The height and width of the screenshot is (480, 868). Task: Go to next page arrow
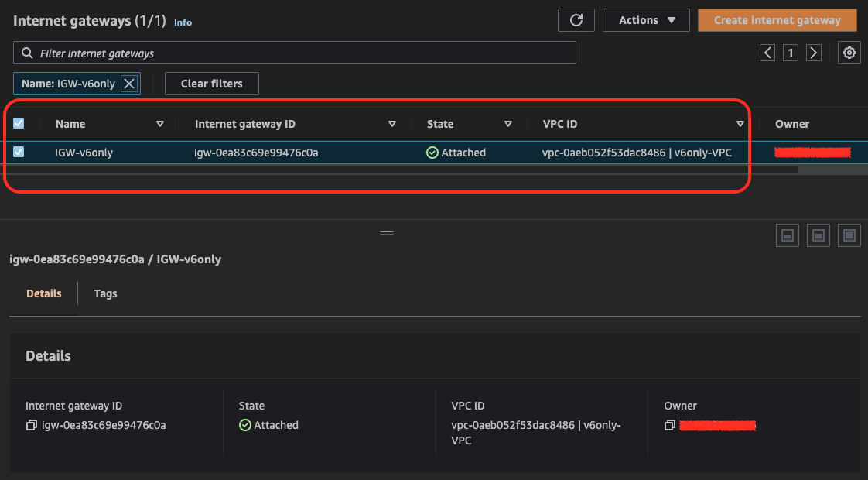pyautogui.click(x=813, y=53)
